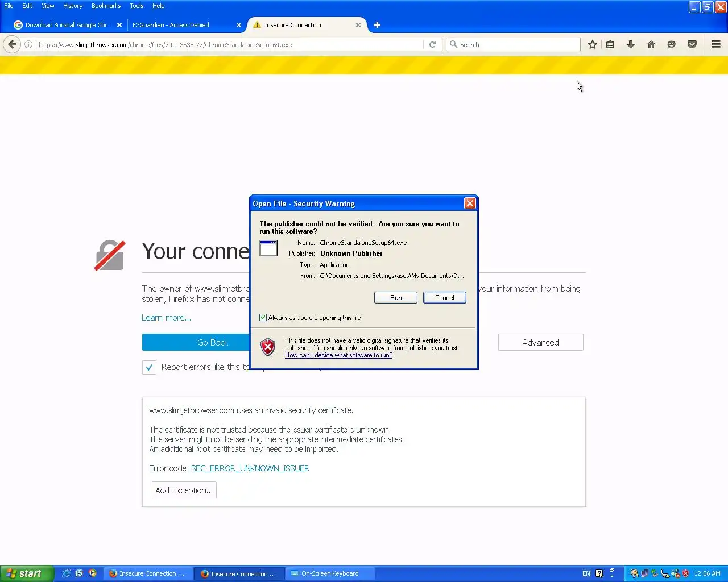This screenshot has width=728, height=582.
Task: Click the application file icon in the dialog
Action: pos(268,248)
